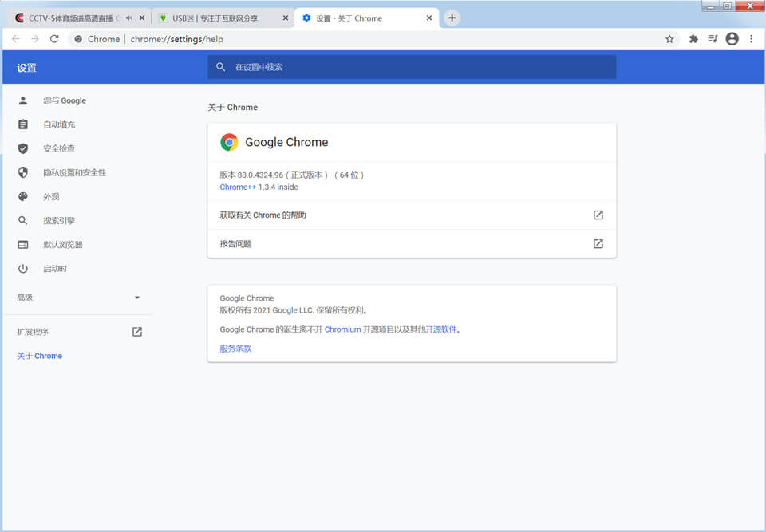Focus the 在设置中搜索 search field
The width and height of the screenshot is (766, 532).
point(412,67)
